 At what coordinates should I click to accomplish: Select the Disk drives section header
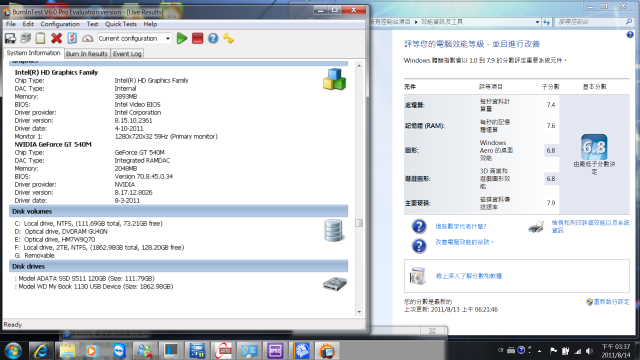click(178, 266)
